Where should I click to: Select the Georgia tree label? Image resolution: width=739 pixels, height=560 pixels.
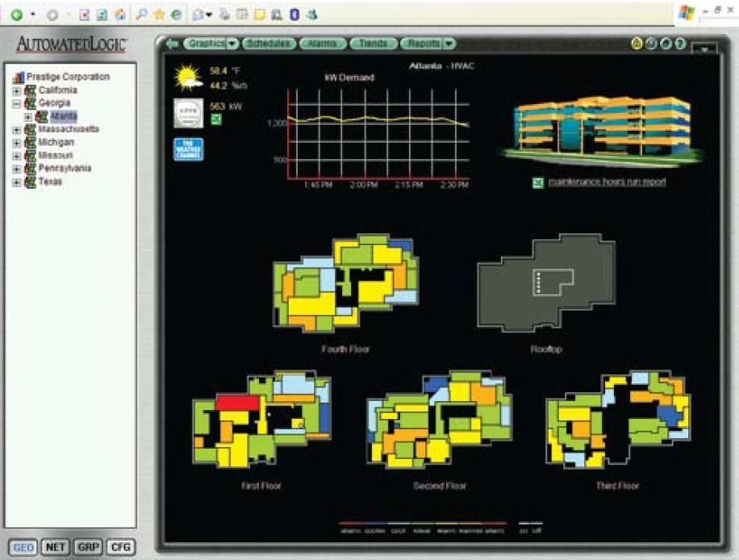pos(54,102)
